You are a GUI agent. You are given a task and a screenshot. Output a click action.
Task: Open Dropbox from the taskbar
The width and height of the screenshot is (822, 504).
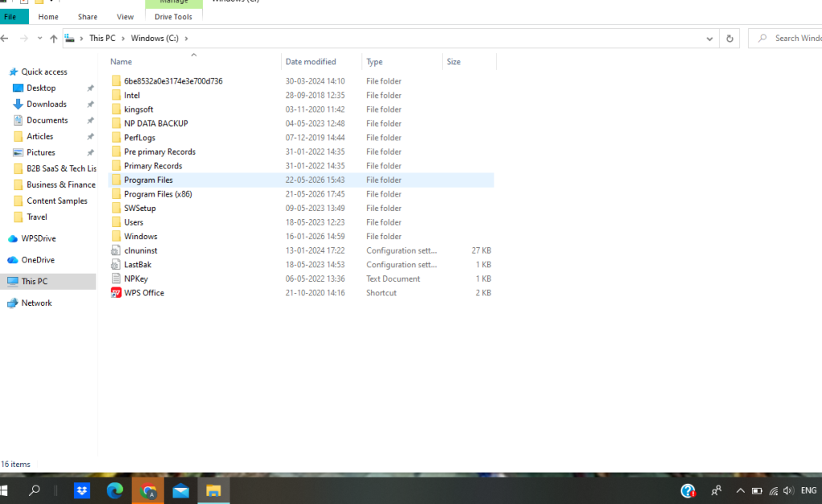pos(82,491)
